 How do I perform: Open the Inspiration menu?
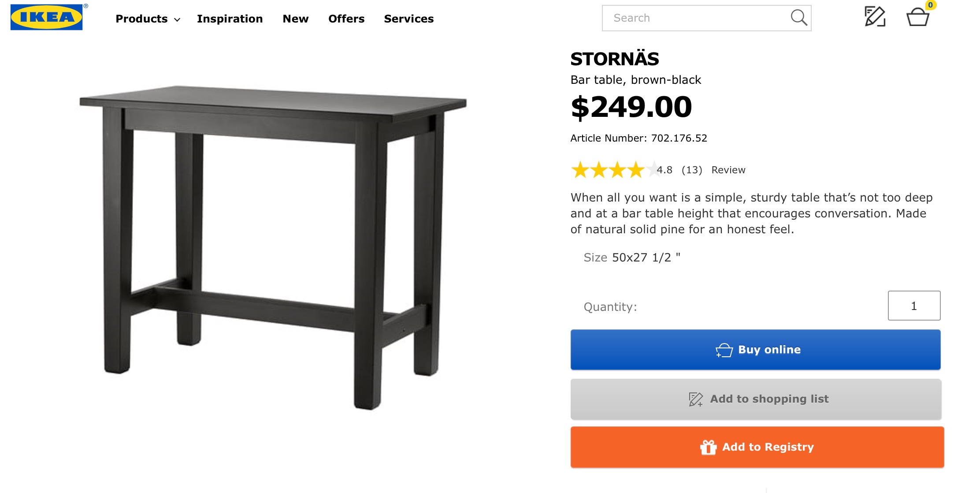(x=230, y=19)
